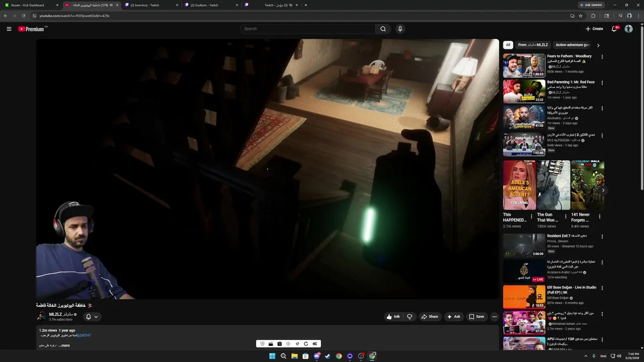644x362 pixels.
Task: Expand the description with ...more
Action: pyautogui.click(x=64, y=345)
